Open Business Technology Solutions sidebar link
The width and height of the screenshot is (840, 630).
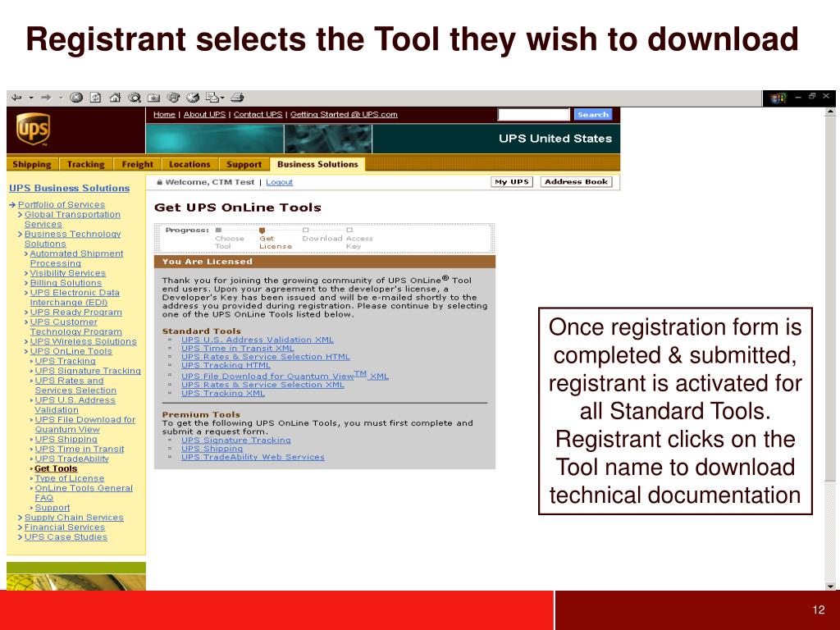click(x=72, y=239)
